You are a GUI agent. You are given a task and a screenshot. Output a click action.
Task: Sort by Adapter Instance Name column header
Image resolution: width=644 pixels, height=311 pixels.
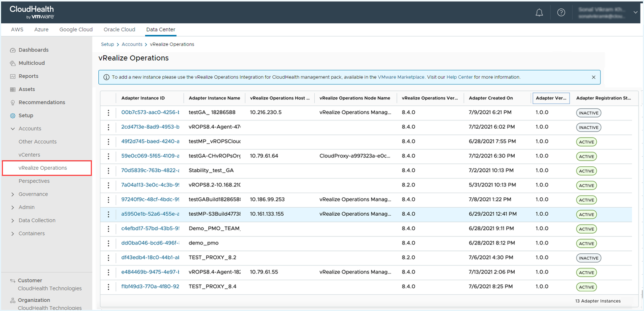[x=214, y=98]
